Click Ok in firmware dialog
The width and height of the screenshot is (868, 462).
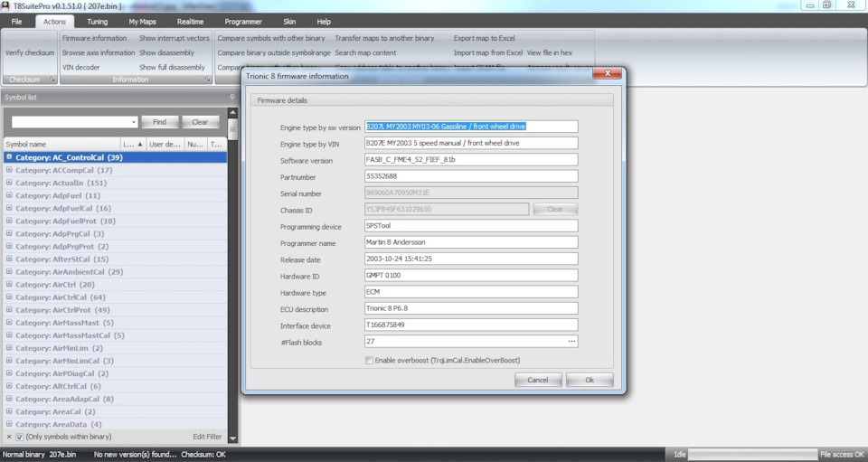590,380
